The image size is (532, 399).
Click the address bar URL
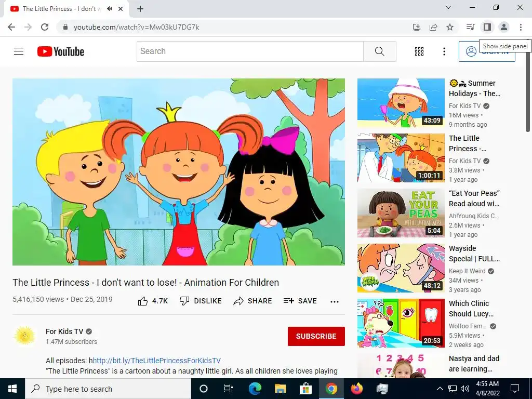click(137, 27)
